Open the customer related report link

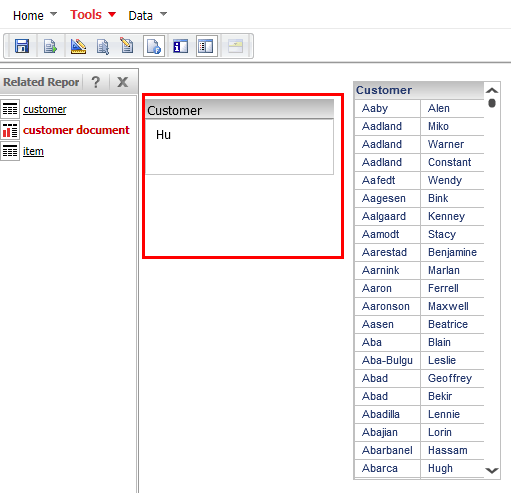coord(45,109)
